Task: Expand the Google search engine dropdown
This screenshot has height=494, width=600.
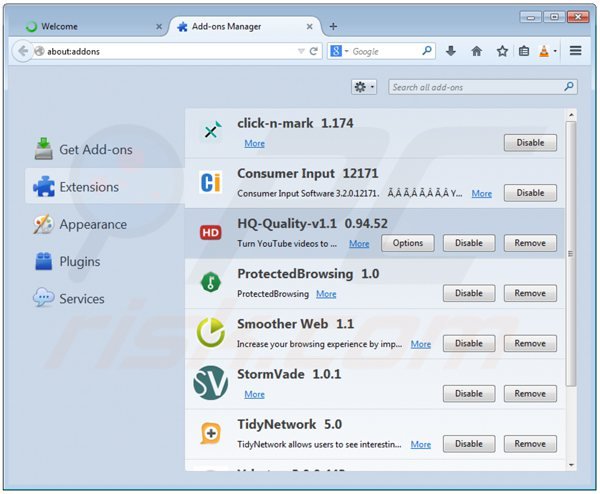Action: pyautogui.click(x=341, y=51)
